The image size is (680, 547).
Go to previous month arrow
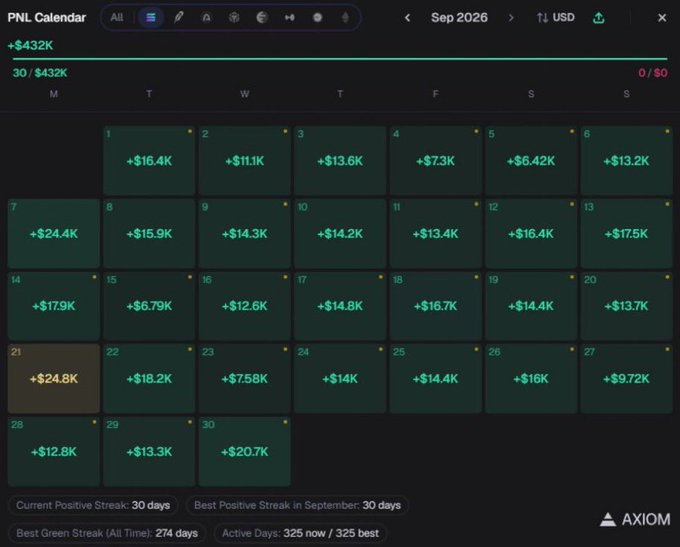point(407,18)
